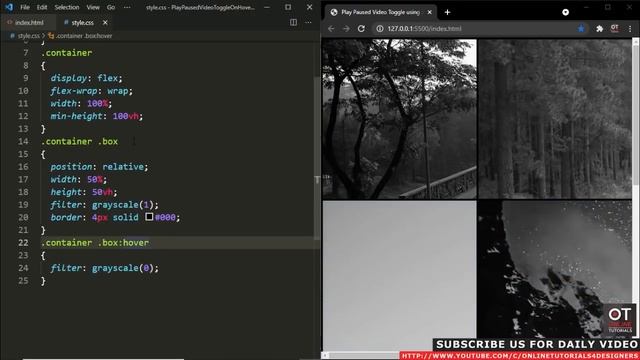Click the .container selector on line 7
The width and height of the screenshot is (640, 360).
67,53
